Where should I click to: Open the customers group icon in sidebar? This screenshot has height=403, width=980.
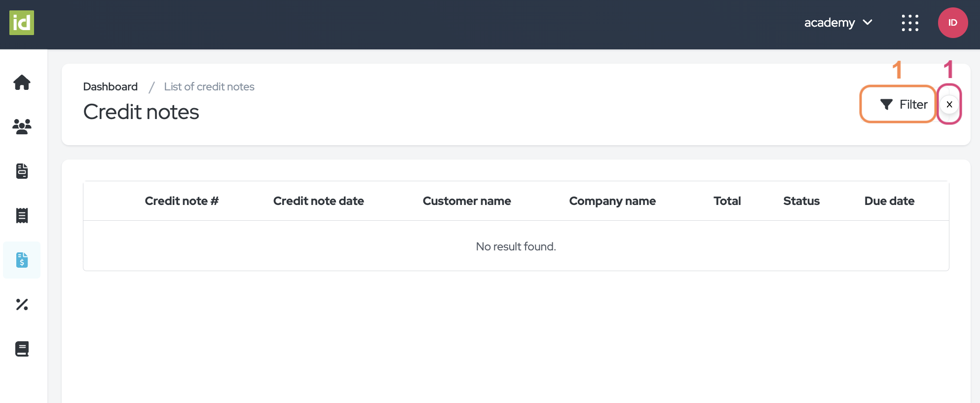pos(22,127)
